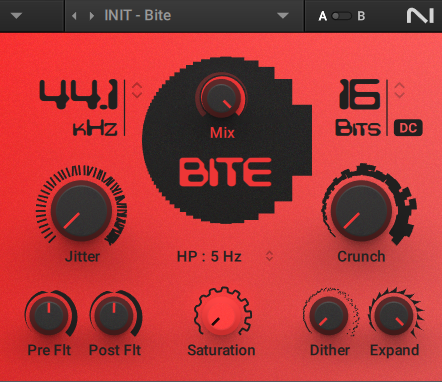This screenshot has height=382, width=442.
Task: Click the Dither knob
Action: click(328, 316)
